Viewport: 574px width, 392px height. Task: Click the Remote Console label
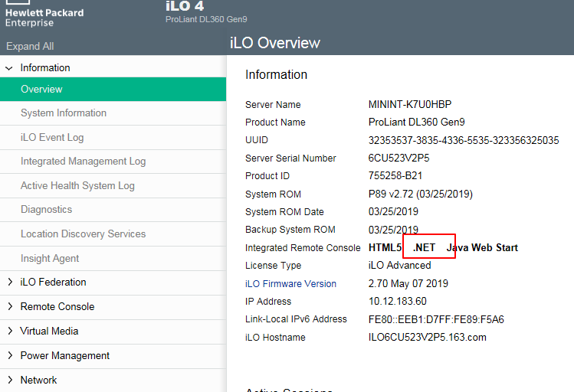point(57,306)
